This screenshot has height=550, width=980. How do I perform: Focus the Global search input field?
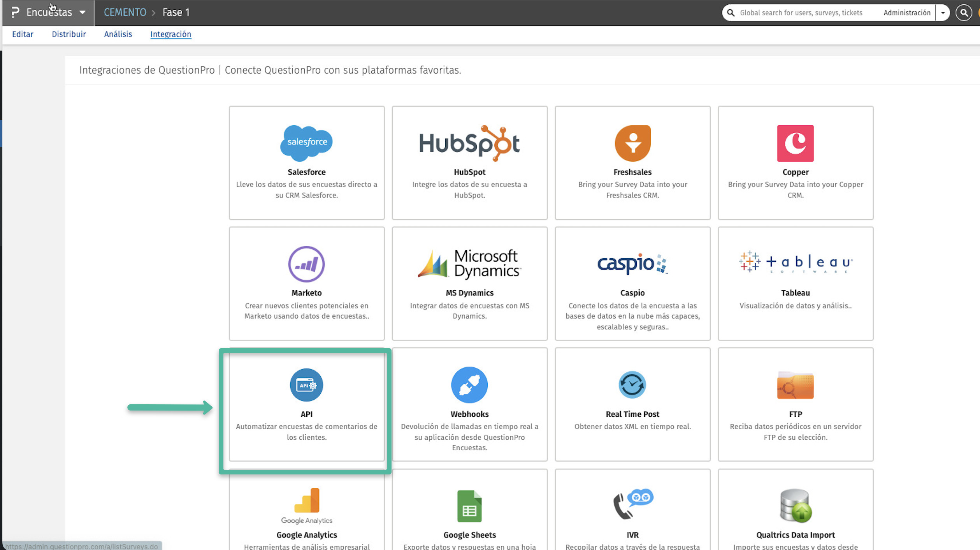(x=801, y=13)
